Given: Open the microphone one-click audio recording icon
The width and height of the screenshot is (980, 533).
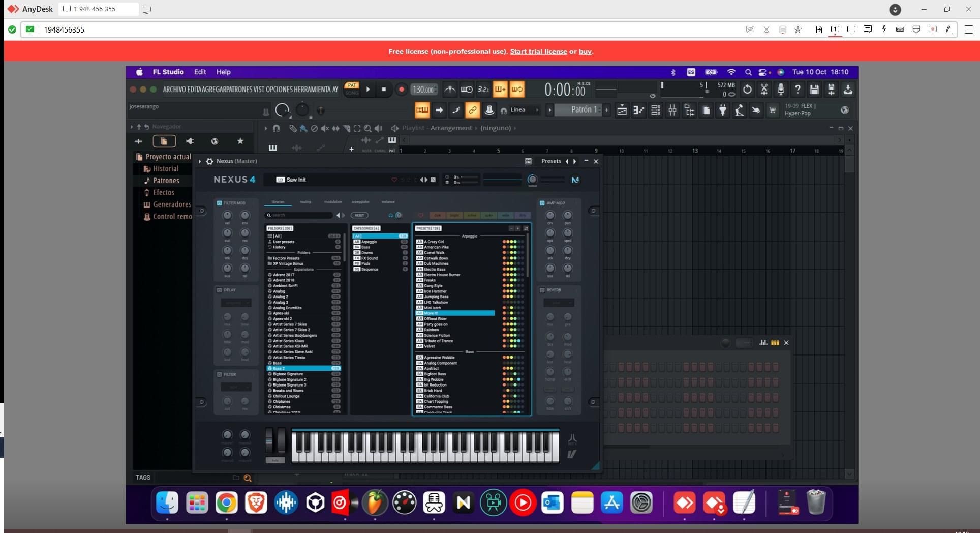Looking at the screenshot, I should [781, 90].
